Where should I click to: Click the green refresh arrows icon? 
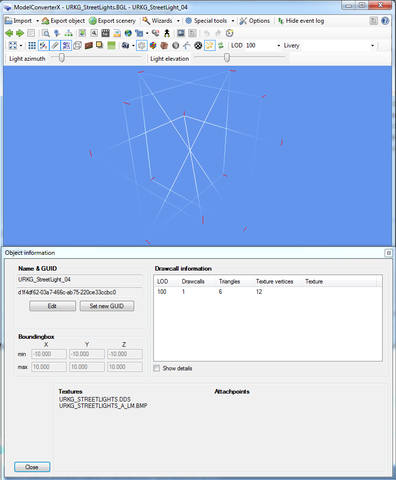point(221,45)
